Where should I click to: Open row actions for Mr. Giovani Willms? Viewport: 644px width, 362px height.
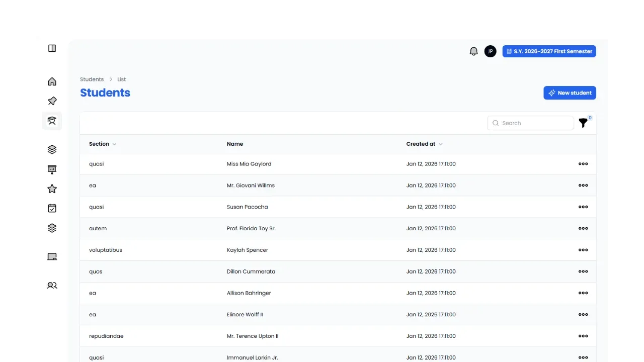(x=583, y=186)
